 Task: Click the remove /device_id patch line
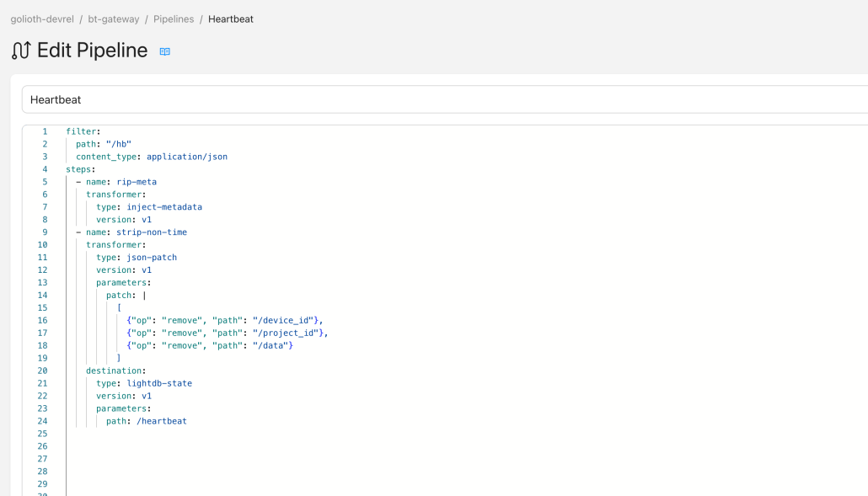click(x=225, y=321)
